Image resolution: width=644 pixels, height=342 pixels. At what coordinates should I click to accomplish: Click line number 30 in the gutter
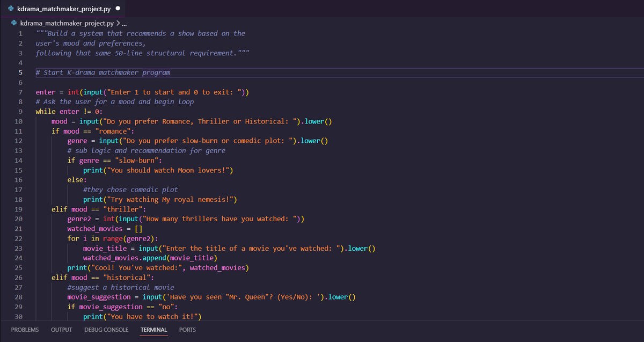pos(18,317)
